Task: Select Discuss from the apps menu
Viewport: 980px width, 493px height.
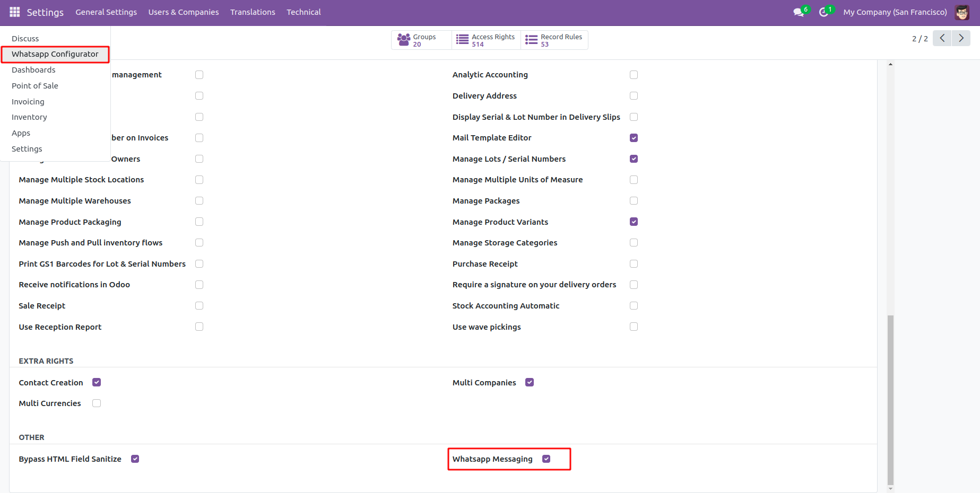Action: (x=25, y=39)
